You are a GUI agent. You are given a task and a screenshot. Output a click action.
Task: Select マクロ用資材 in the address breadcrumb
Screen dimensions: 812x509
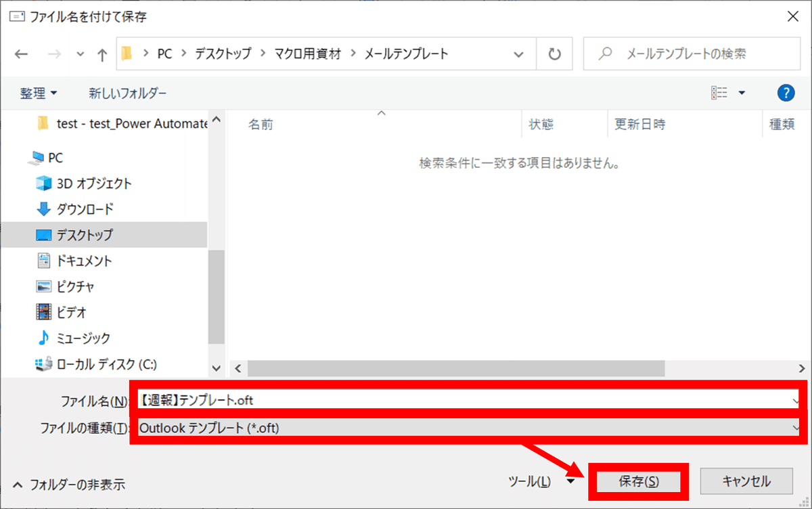pyautogui.click(x=308, y=53)
